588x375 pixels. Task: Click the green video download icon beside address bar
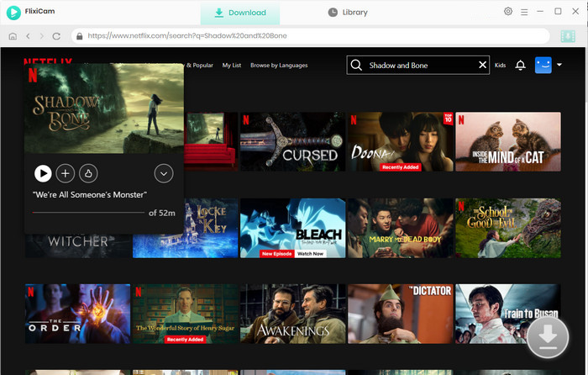coord(568,36)
